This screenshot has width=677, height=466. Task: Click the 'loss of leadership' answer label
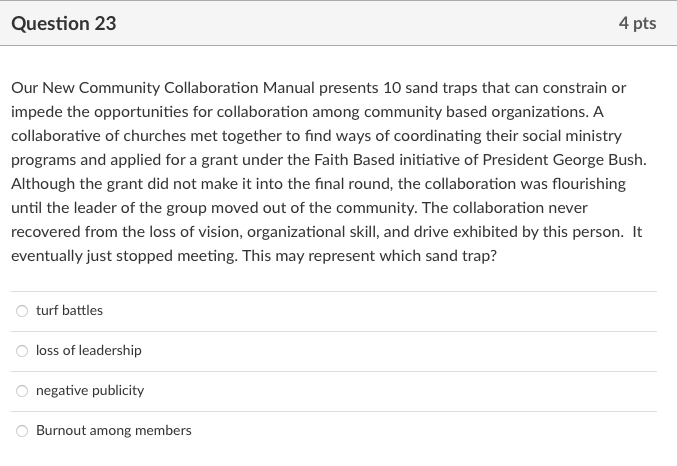(x=88, y=351)
